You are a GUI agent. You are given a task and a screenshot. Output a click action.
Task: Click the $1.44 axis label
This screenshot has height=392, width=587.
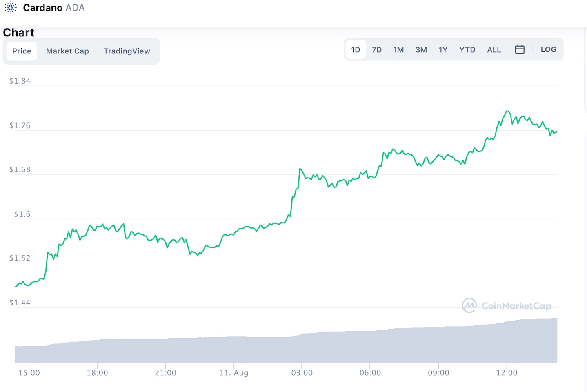tap(20, 303)
